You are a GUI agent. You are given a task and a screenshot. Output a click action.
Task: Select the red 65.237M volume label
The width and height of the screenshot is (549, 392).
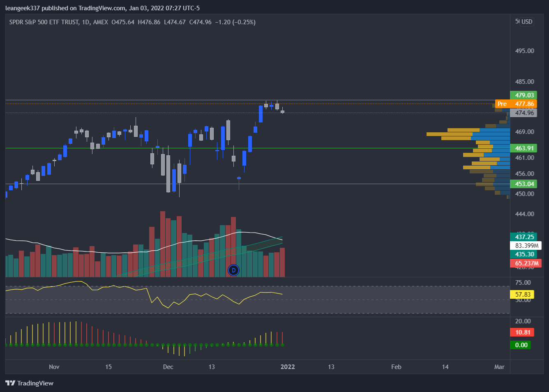[526, 263]
